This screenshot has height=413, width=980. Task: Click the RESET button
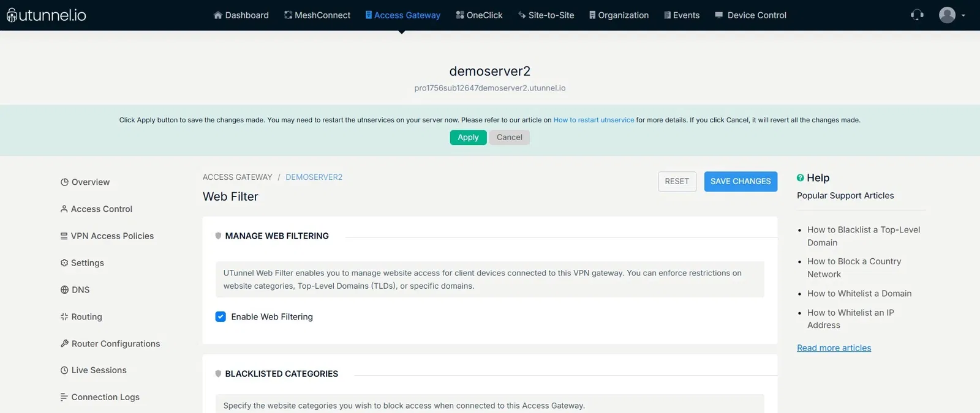[677, 181]
